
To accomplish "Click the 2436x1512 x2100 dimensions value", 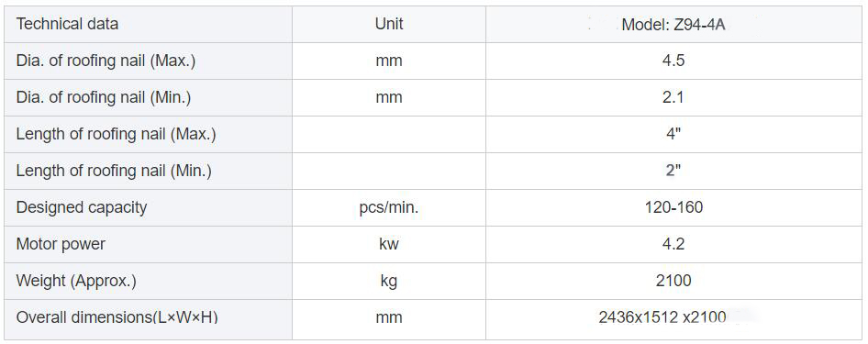I will [x=662, y=317].
